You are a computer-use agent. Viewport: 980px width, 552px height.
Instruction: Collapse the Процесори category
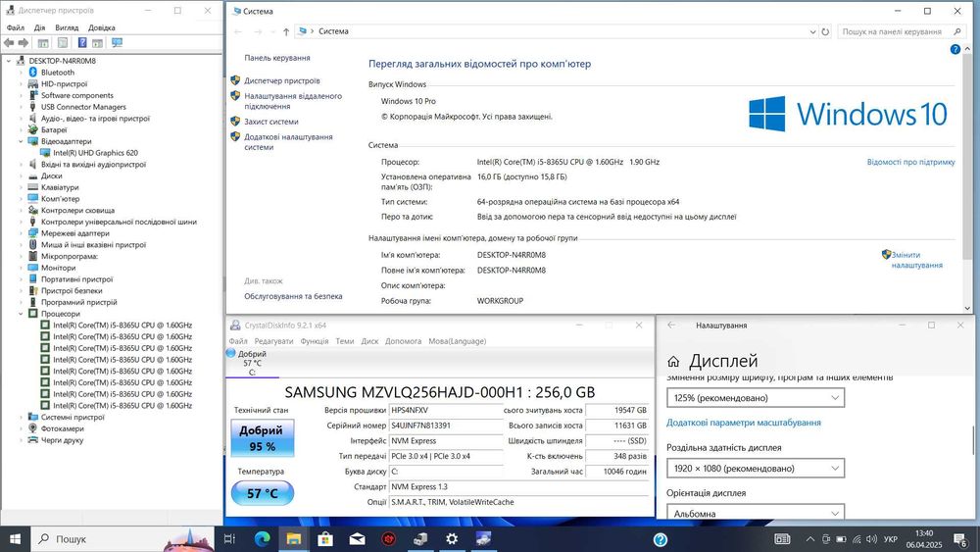point(21,314)
